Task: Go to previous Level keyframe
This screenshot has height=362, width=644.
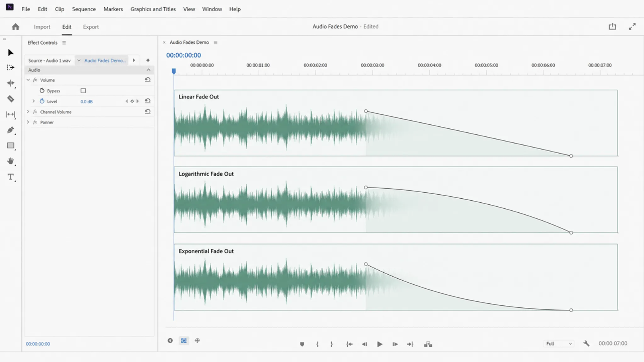Action: [x=126, y=101]
